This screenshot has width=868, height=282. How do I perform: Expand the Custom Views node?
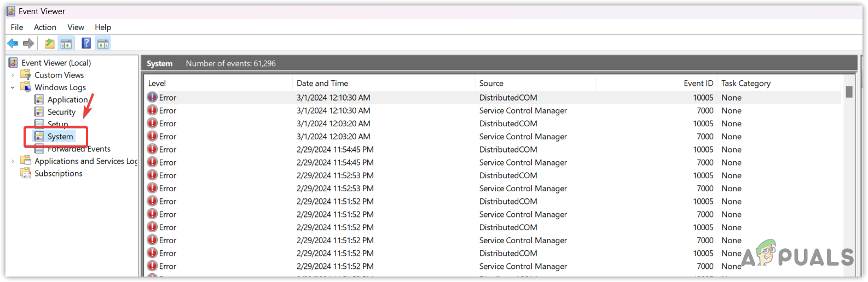(x=13, y=75)
